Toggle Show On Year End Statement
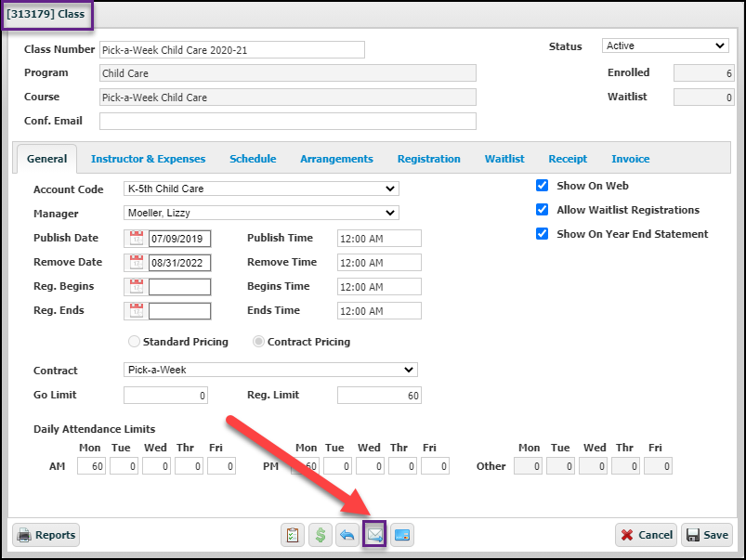Screen dimensions: 746x560 coord(542,234)
